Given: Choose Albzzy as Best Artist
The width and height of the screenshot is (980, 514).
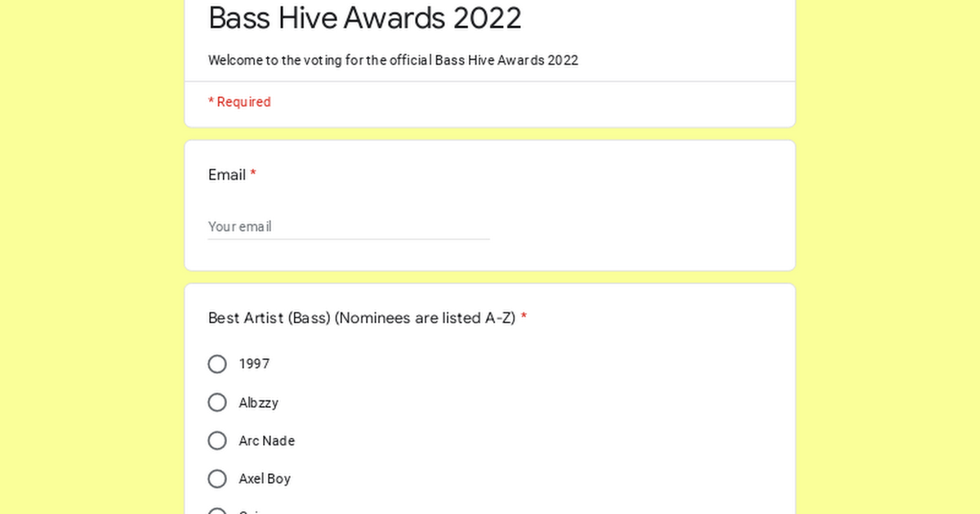Looking at the screenshot, I should (217, 402).
